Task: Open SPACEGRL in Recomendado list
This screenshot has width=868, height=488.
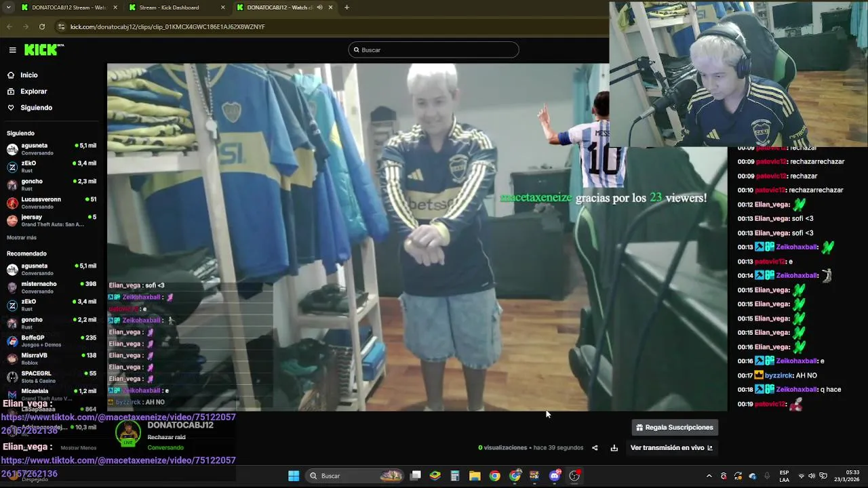Action: [x=52, y=376]
